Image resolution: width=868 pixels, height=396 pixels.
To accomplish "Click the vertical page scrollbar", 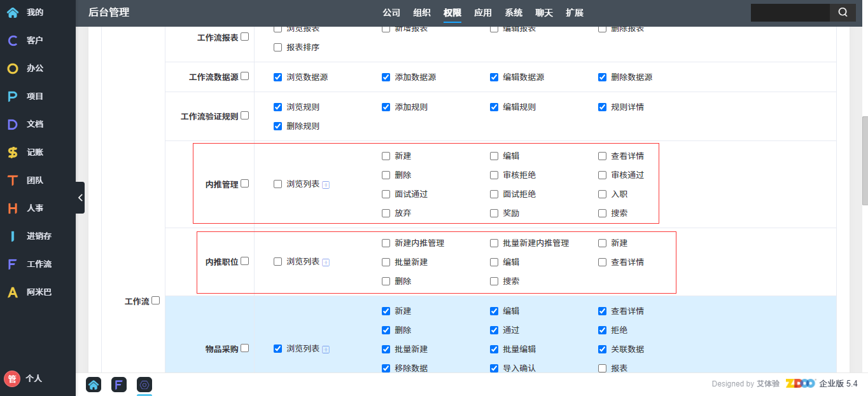I will 864,160.
